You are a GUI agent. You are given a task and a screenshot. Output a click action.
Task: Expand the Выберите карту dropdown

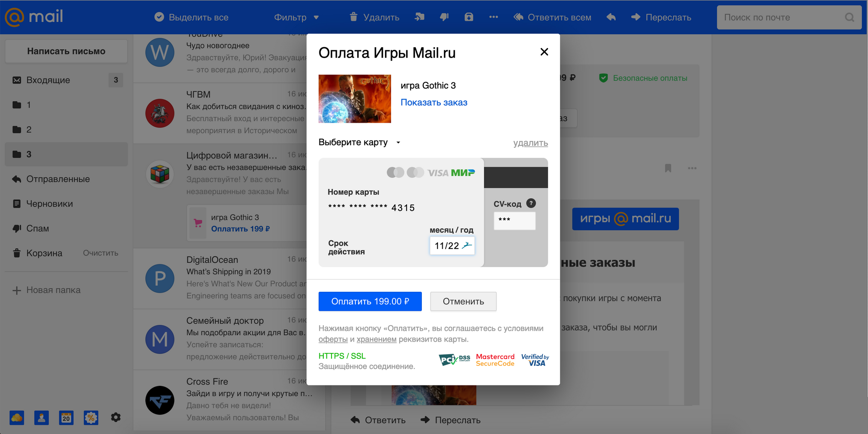[360, 142]
